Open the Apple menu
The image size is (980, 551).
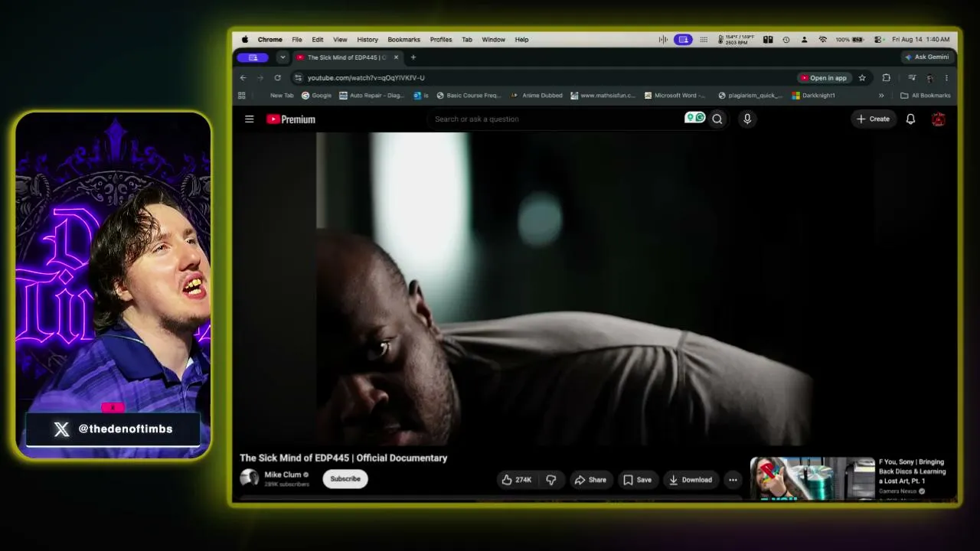pyautogui.click(x=245, y=40)
